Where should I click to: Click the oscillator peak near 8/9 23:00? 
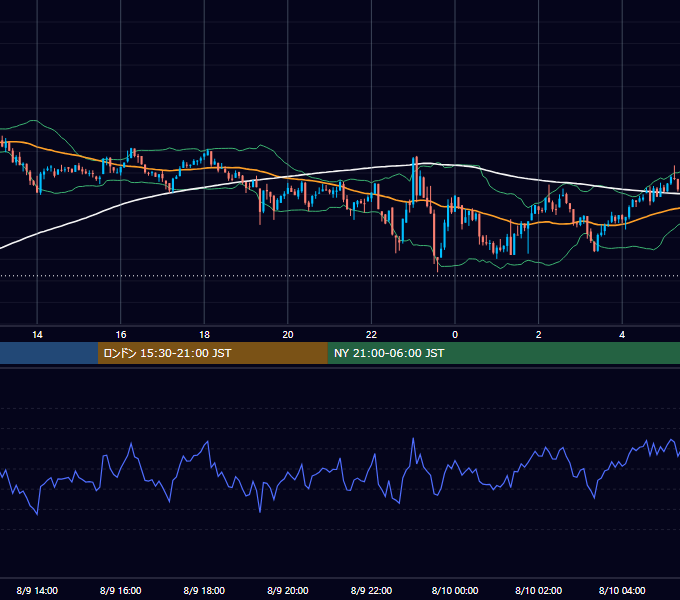coord(413,439)
